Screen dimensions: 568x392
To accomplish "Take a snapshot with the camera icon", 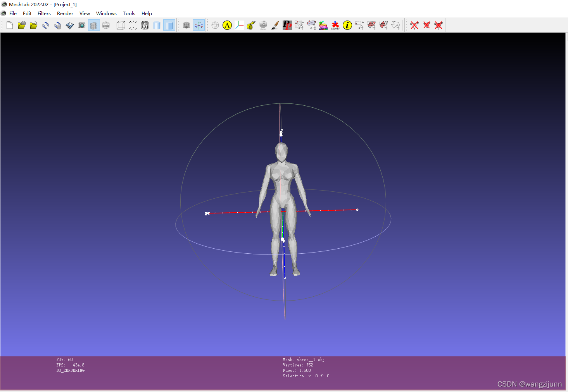I will click(x=82, y=26).
